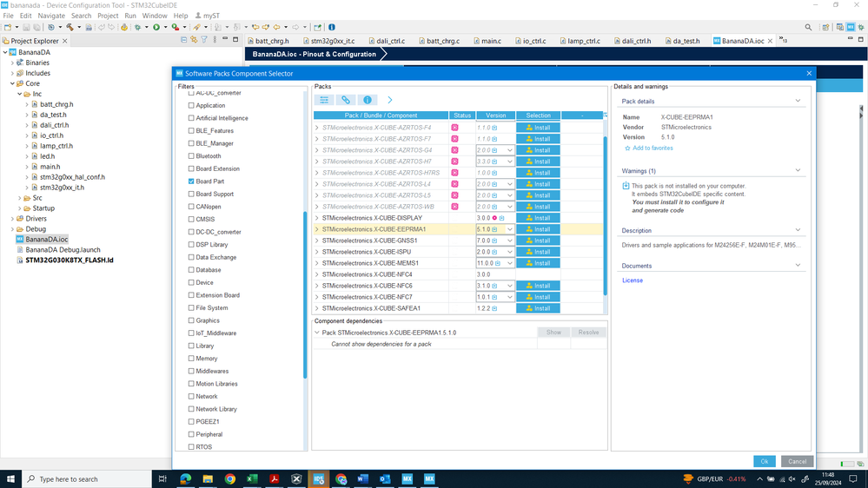Uncheck the Board Part filter
This screenshot has width=868, height=488.
click(x=192, y=181)
